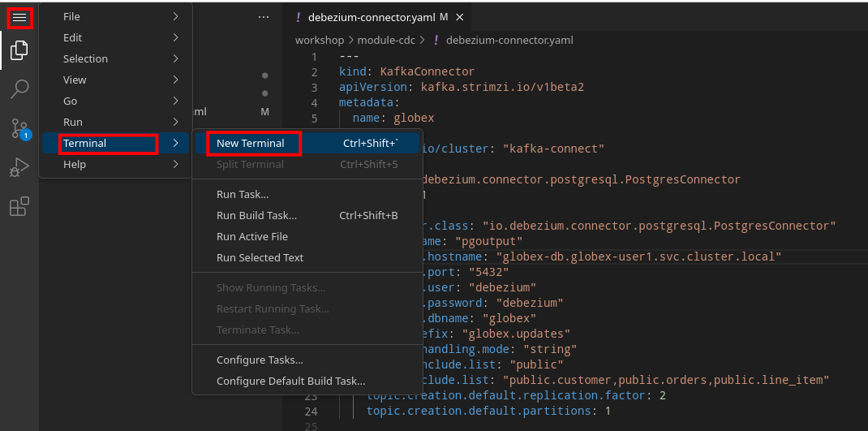Open the Run and Debug view icon
Screen dimensions: 868x431
pyautogui.click(x=19, y=166)
